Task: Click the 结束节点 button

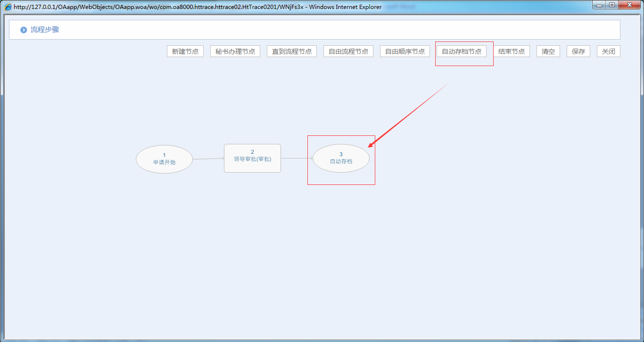Action: (x=512, y=51)
